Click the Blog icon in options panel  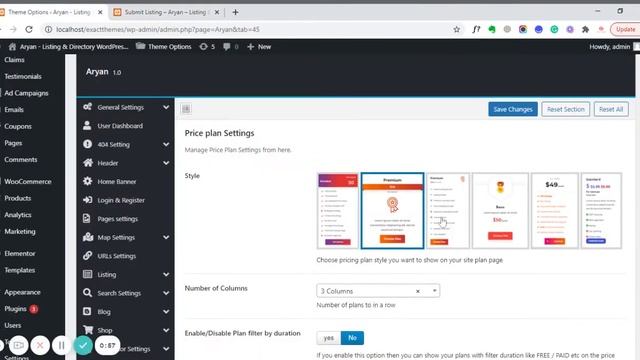click(87, 311)
